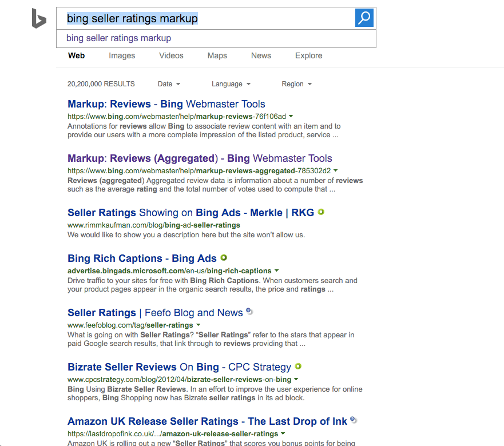Open the Date filter dropdown
Screen dimensions: 504x446
coord(169,83)
